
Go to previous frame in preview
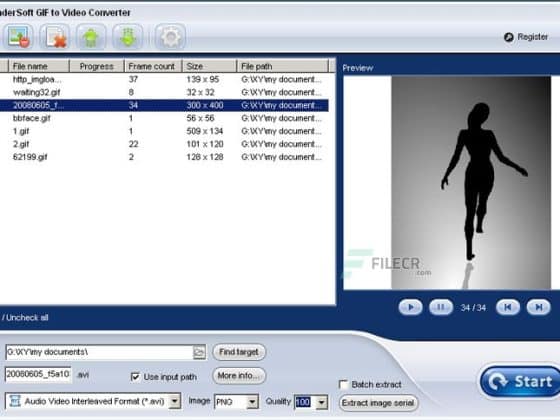[x=508, y=307]
